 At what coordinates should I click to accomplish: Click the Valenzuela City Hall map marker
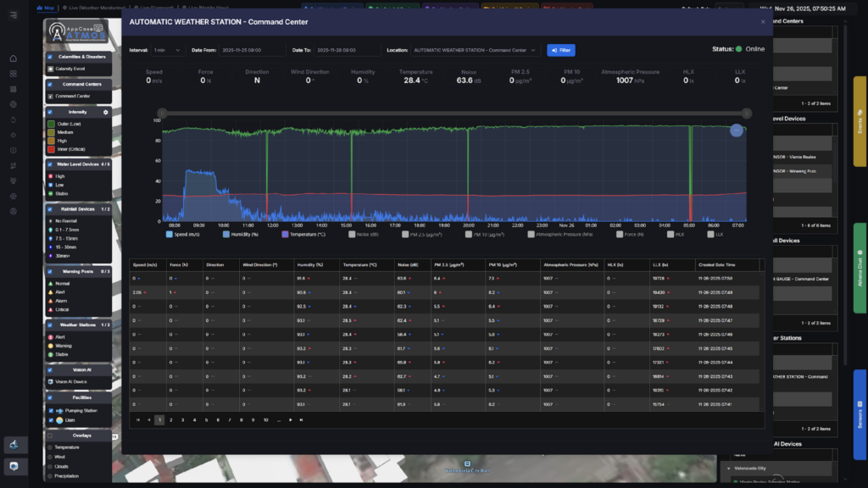click(x=467, y=464)
